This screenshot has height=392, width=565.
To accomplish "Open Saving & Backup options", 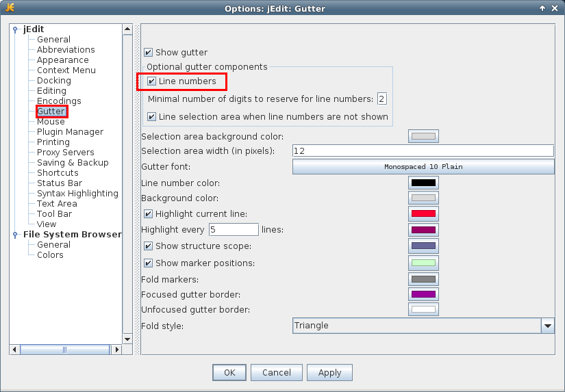I will (73, 163).
